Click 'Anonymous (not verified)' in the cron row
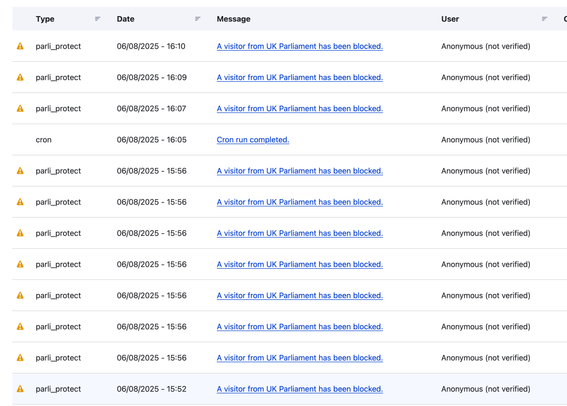The image size is (567, 406). [x=486, y=140]
